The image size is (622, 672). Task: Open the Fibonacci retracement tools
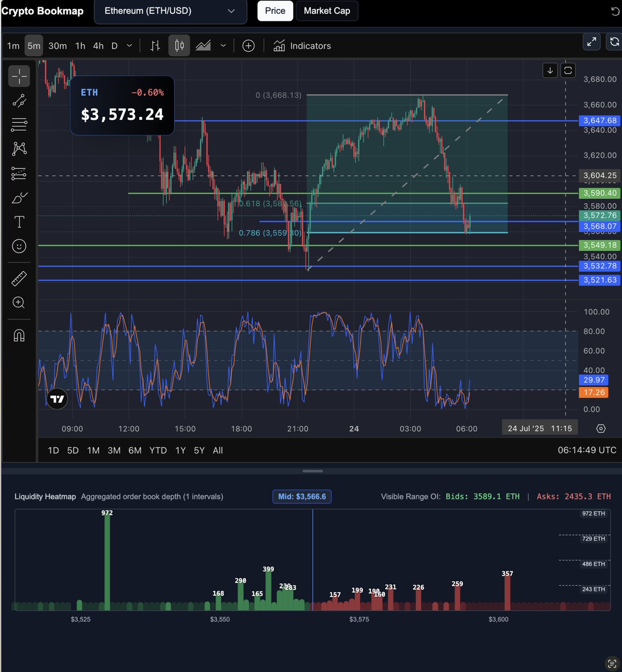[x=19, y=124]
